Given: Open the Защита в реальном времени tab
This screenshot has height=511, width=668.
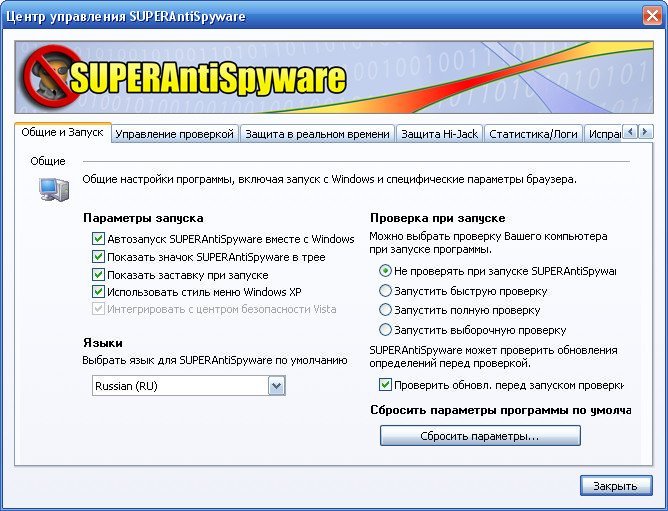Looking at the screenshot, I should [317, 134].
